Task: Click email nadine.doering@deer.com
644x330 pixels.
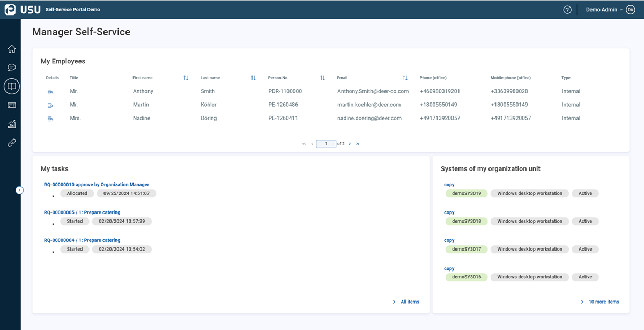Action: tap(369, 118)
